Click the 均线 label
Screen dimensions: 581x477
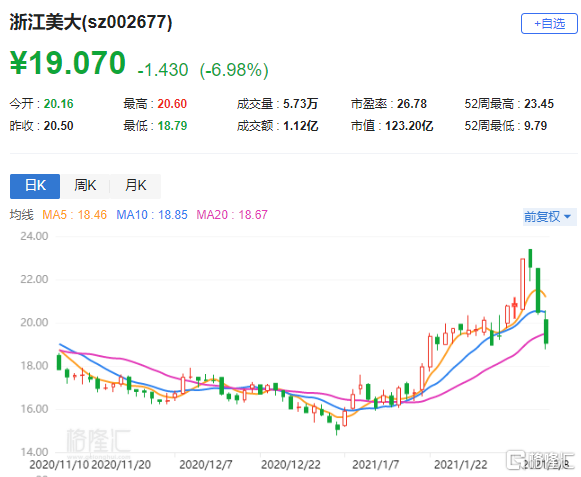pyautogui.click(x=21, y=215)
